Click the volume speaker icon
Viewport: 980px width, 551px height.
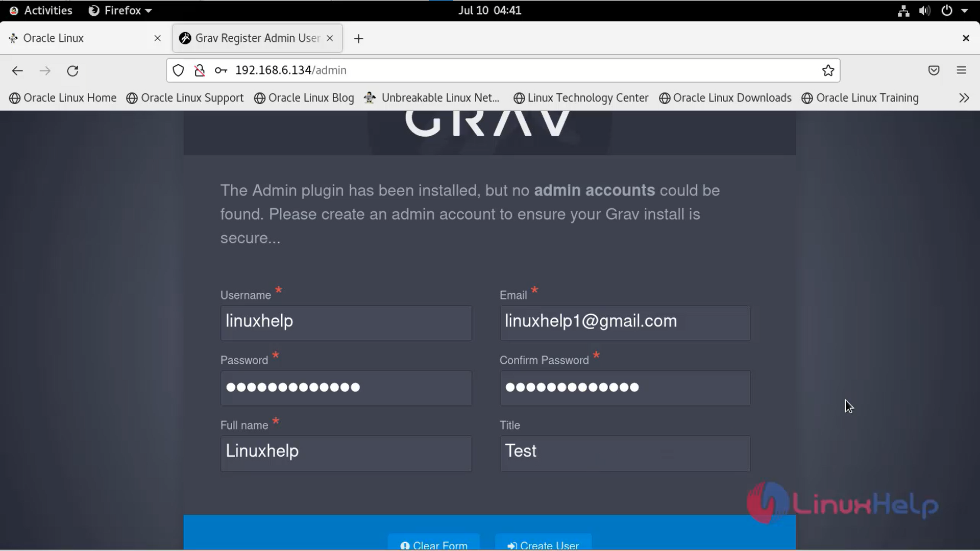pyautogui.click(x=924, y=11)
